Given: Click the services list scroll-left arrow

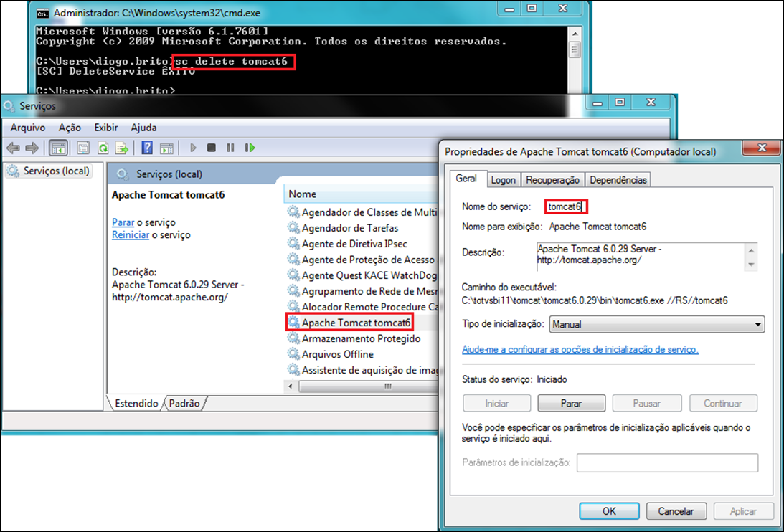Looking at the screenshot, I should coord(291,386).
